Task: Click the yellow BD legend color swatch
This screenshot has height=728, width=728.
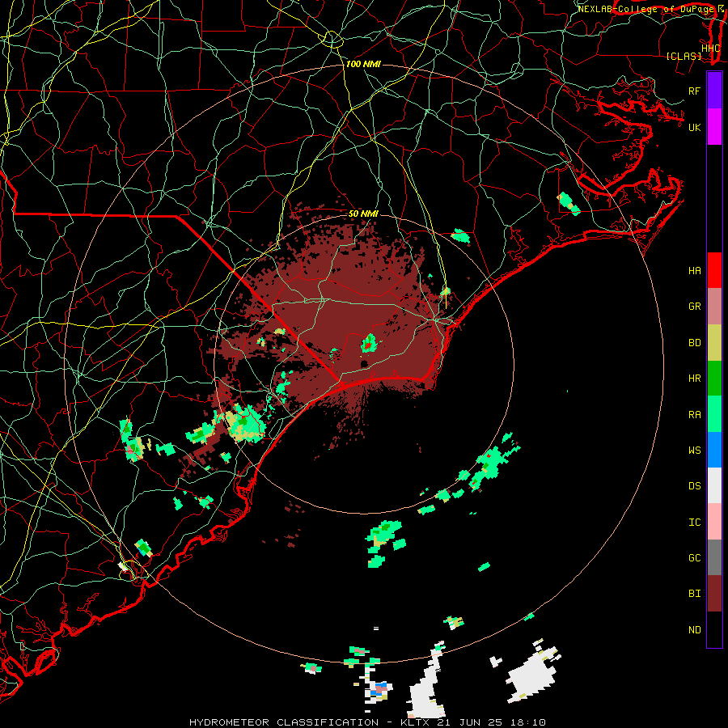Action: (x=714, y=343)
